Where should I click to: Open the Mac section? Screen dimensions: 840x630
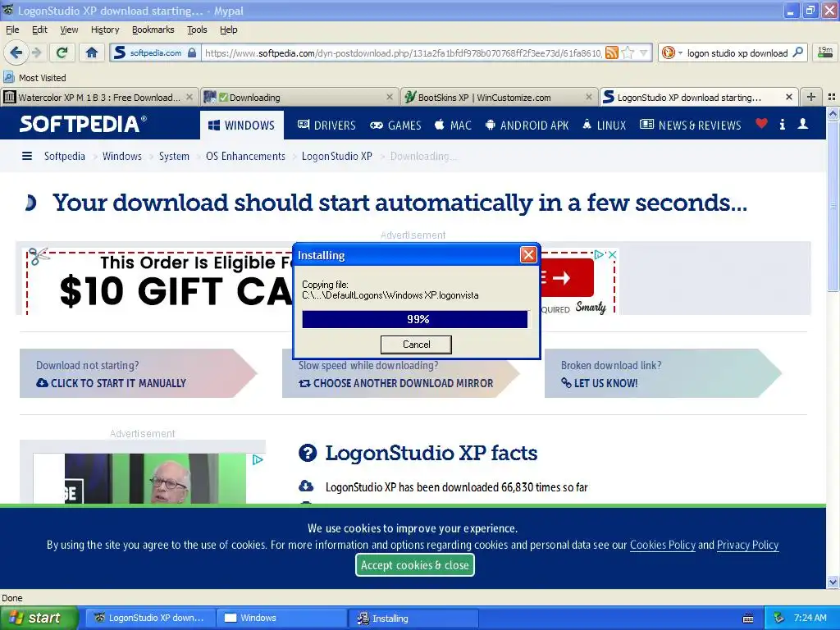(453, 125)
